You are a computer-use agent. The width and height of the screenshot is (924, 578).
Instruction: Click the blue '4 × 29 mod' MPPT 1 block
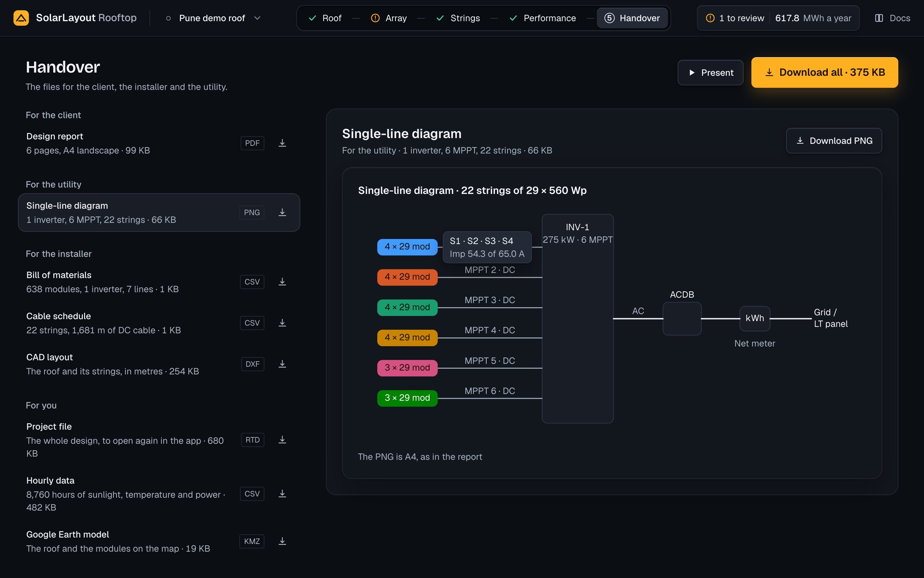(x=407, y=247)
